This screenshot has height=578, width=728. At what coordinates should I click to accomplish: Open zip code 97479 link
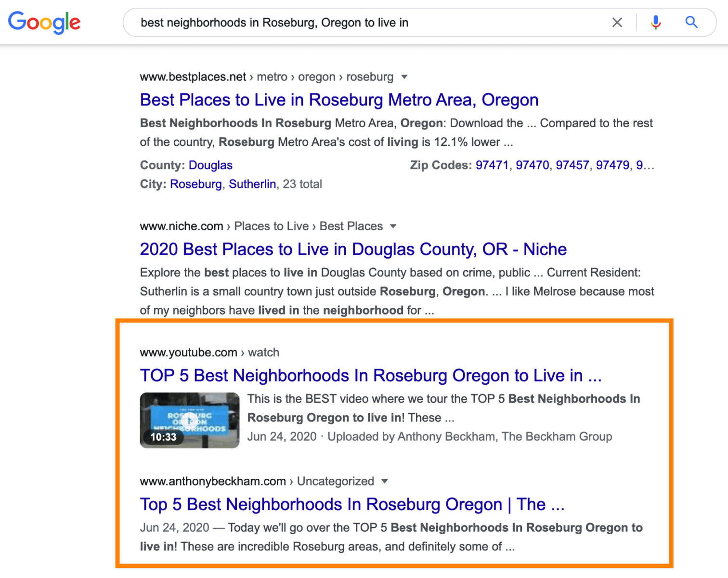click(612, 165)
